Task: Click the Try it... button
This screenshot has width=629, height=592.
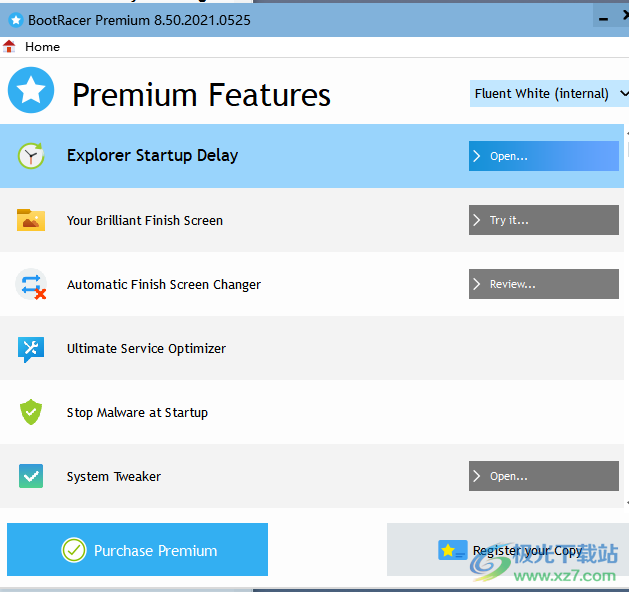Action: pyautogui.click(x=544, y=220)
